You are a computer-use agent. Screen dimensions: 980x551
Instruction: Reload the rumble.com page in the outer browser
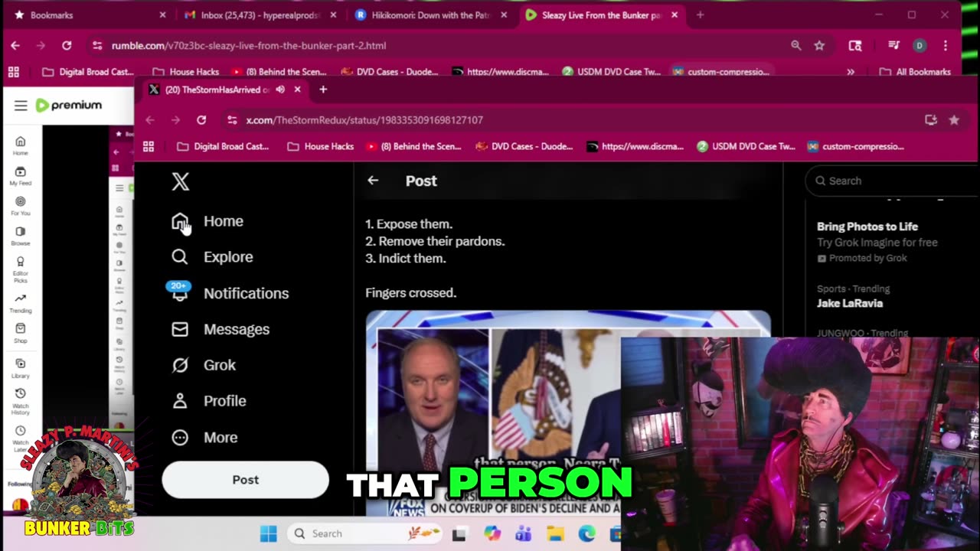[x=67, y=46]
